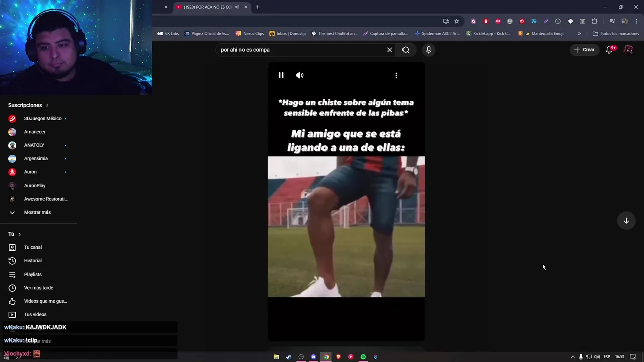Open Steam from taskbar

click(289, 357)
